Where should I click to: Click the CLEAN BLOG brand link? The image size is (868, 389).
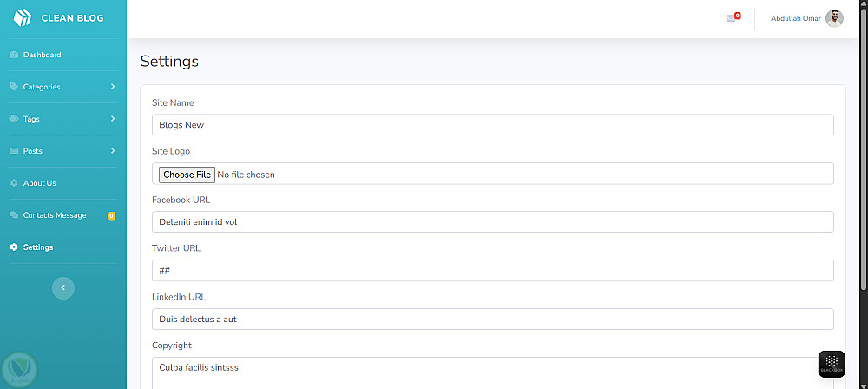[73, 18]
